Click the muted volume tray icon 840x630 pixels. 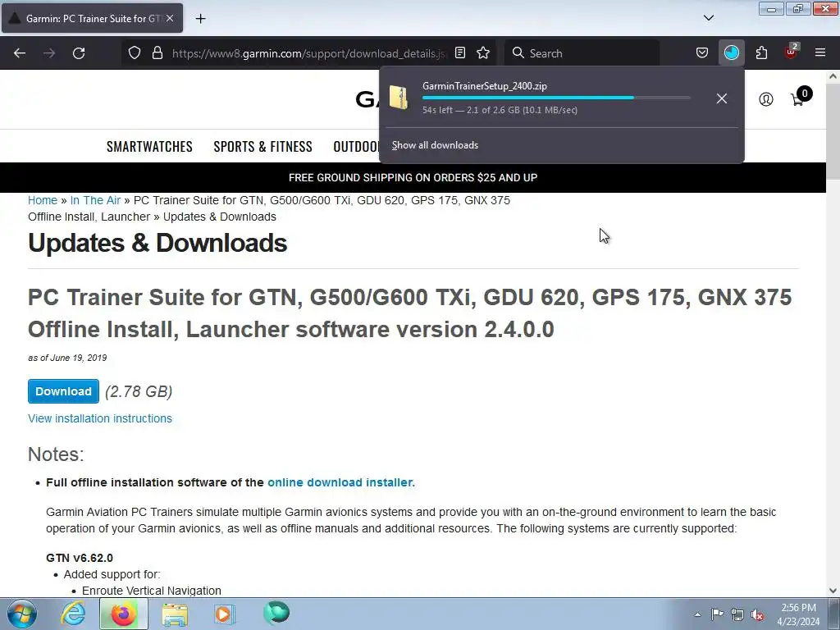(x=757, y=615)
